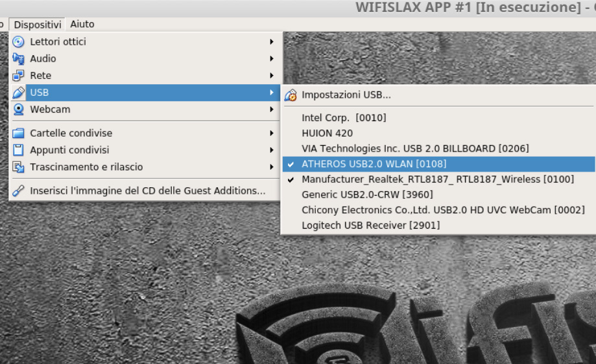Viewport: 596px width, 364px height.
Task: Click the clipboard icon for Appunti condivisi
Action: (x=18, y=150)
